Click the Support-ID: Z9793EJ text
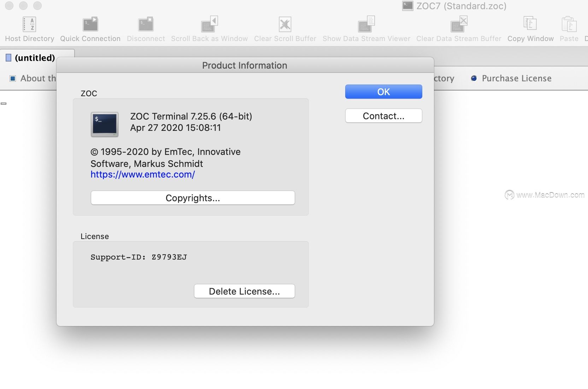 pyautogui.click(x=139, y=257)
